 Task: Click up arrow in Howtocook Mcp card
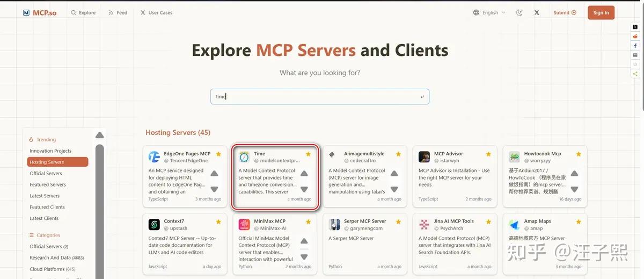point(574,174)
